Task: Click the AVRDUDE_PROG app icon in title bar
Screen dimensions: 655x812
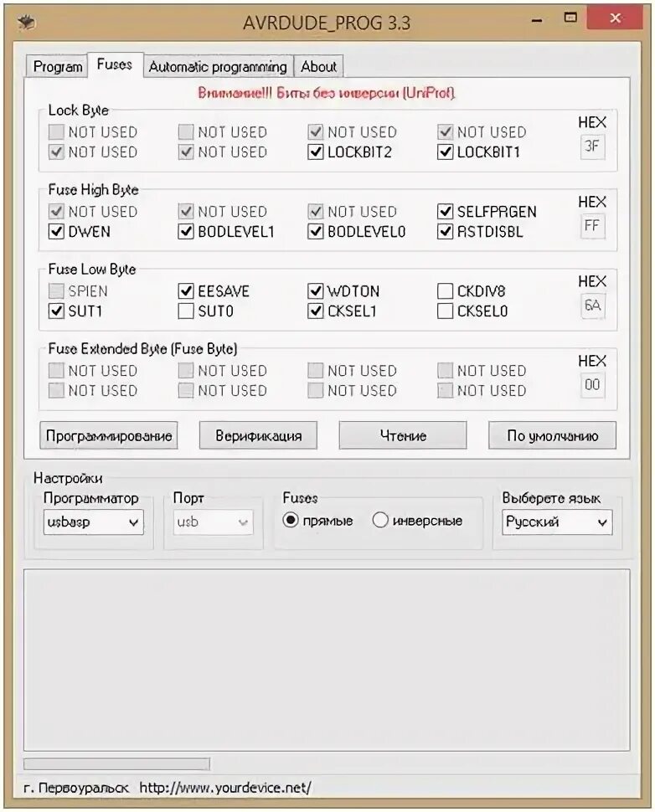Action: pos(26,23)
